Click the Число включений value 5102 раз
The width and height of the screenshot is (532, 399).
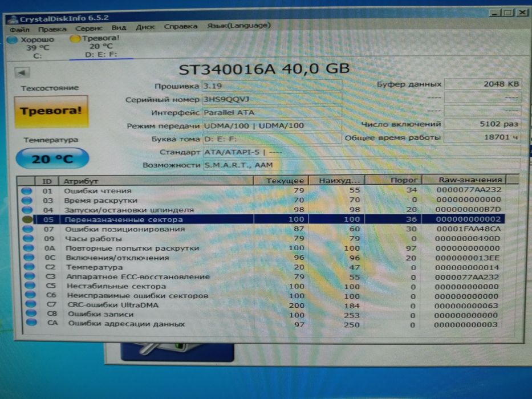click(482, 124)
